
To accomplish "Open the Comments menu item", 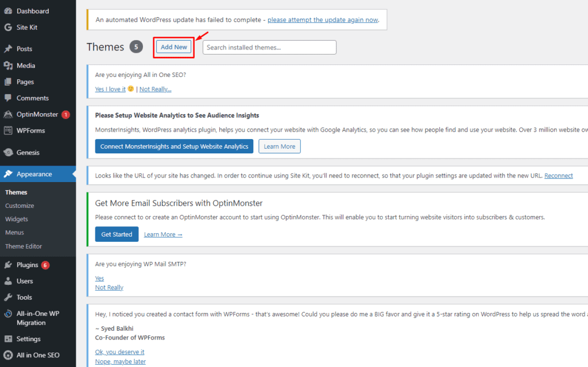I will tap(32, 98).
